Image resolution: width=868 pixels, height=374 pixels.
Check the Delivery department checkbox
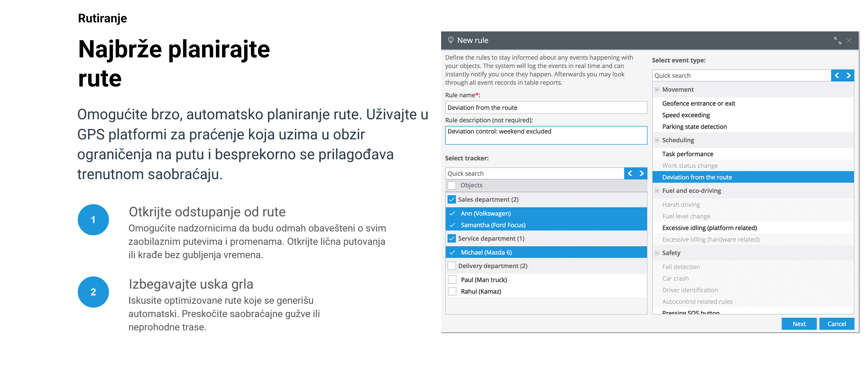pyautogui.click(x=452, y=266)
